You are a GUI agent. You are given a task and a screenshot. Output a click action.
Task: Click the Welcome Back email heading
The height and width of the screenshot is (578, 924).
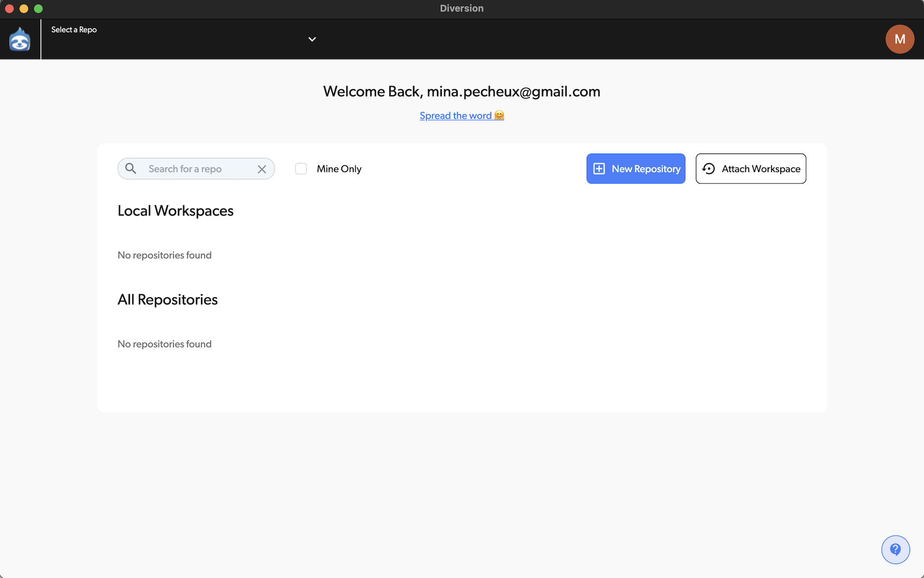pyautogui.click(x=462, y=92)
